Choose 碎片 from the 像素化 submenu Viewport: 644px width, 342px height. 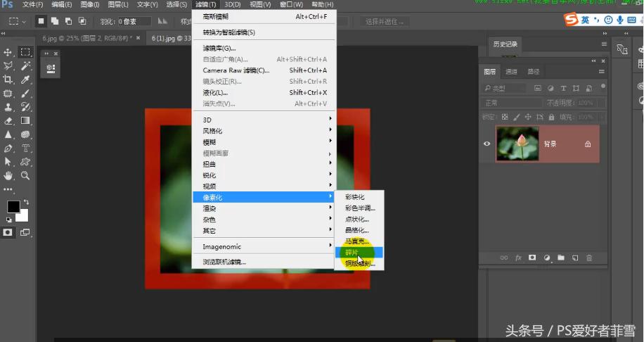coord(359,253)
